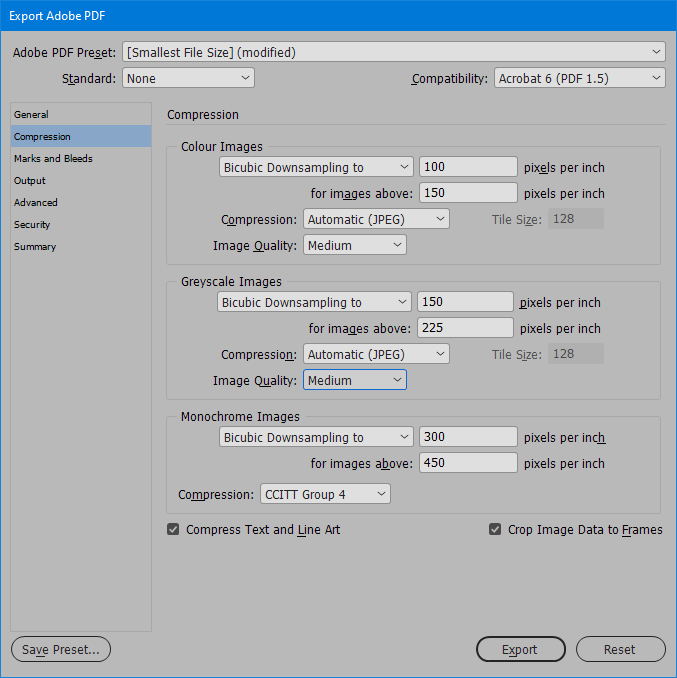677x678 pixels.
Task: Select the General category
Action: (x=81, y=115)
